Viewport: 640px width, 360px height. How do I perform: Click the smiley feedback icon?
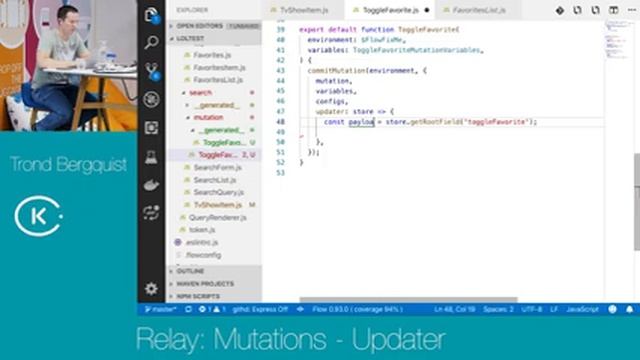[612, 309]
